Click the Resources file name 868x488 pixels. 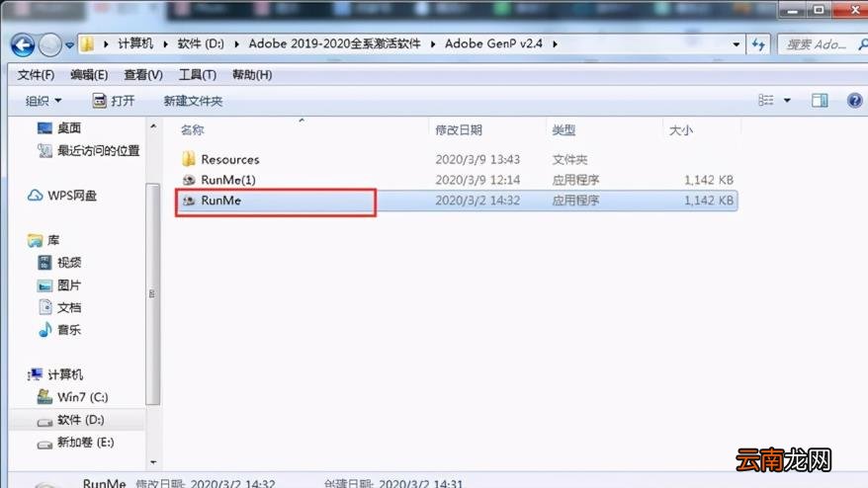(x=230, y=159)
